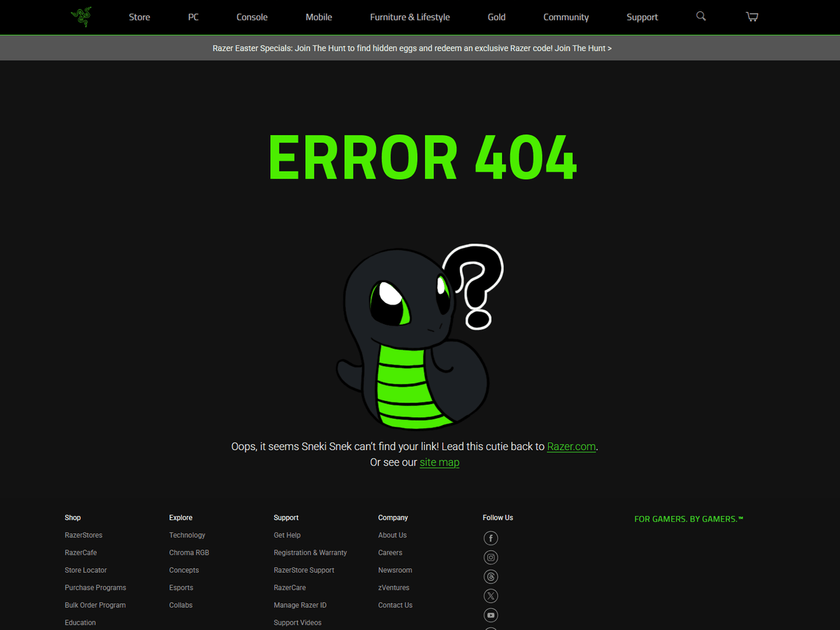Viewport: 840px width, 630px height.
Task: Follow the Razer.com link
Action: [571, 447]
